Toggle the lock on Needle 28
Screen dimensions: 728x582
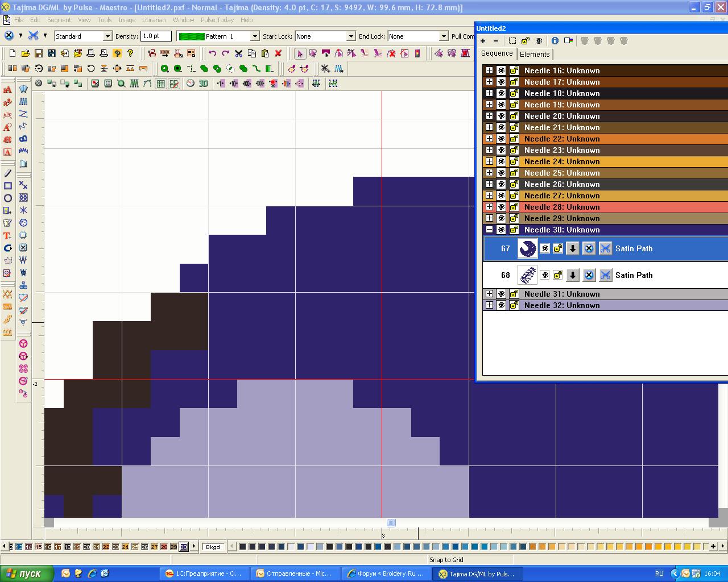pos(514,207)
